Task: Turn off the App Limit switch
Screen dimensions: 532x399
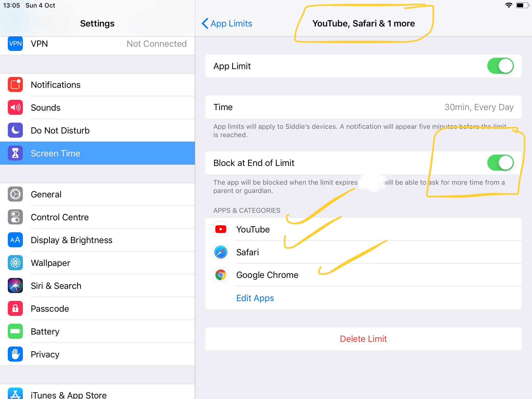Action: pyautogui.click(x=500, y=66)
